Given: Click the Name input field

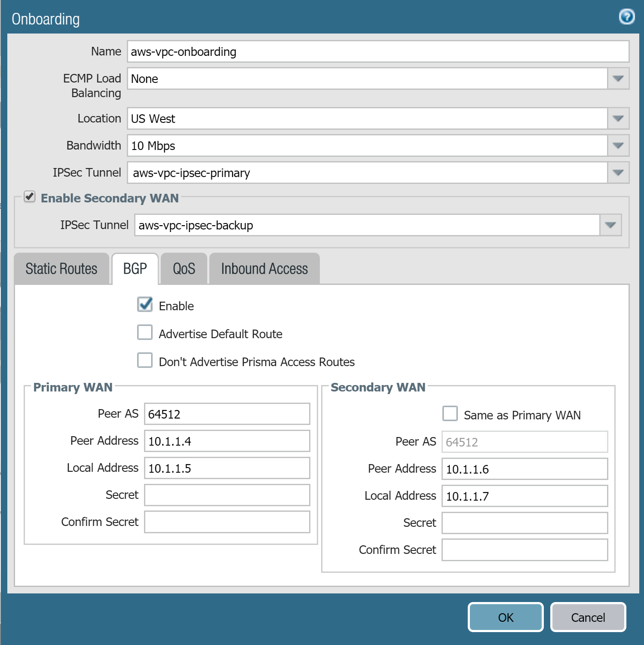Looking at the screenshot, I should [x=377, y=52].
